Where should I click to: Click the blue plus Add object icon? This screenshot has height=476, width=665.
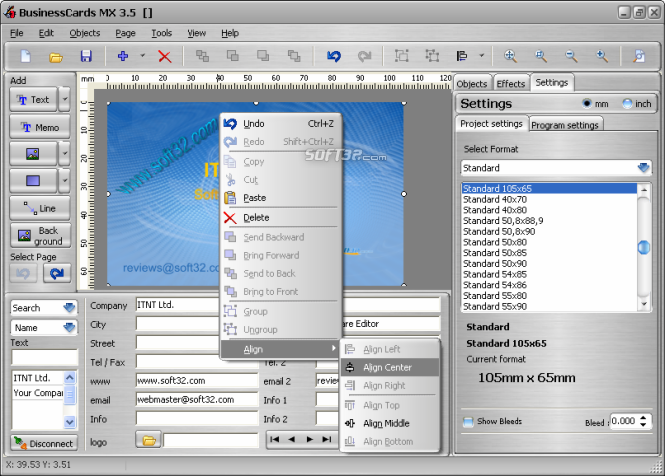pyautogui.click(x=123, y=56)
